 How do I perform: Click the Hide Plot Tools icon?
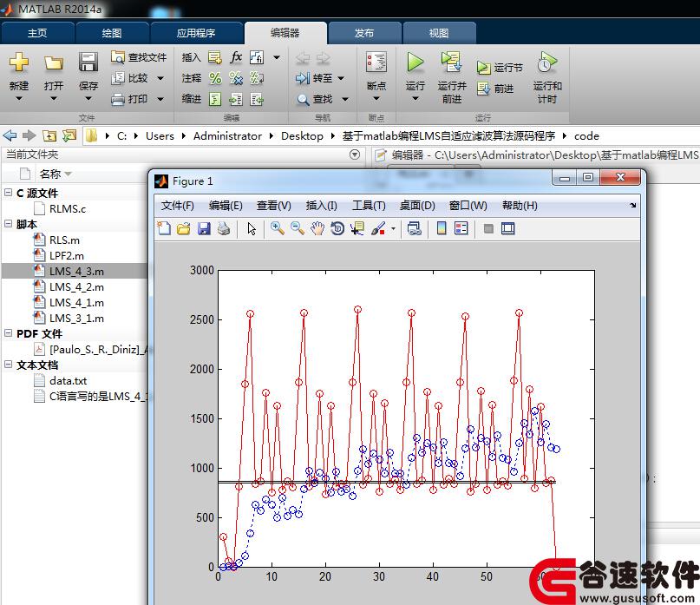pos(488,229)
